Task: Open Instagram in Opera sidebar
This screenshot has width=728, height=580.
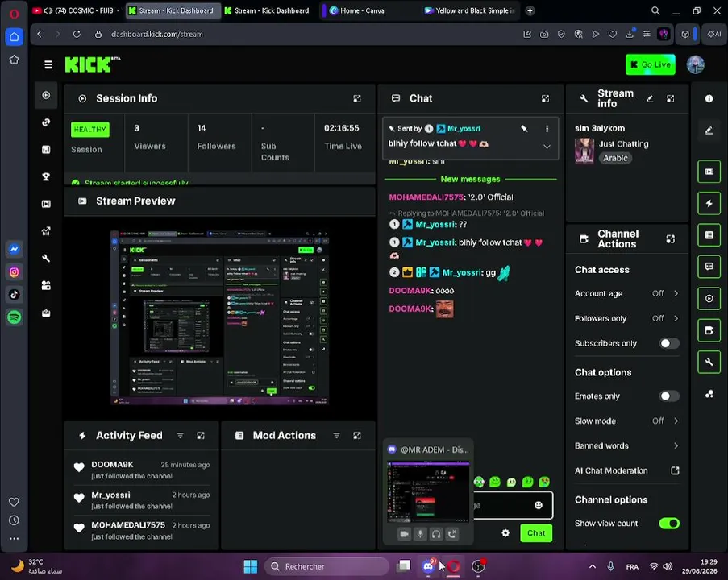Action: [14, 272]
